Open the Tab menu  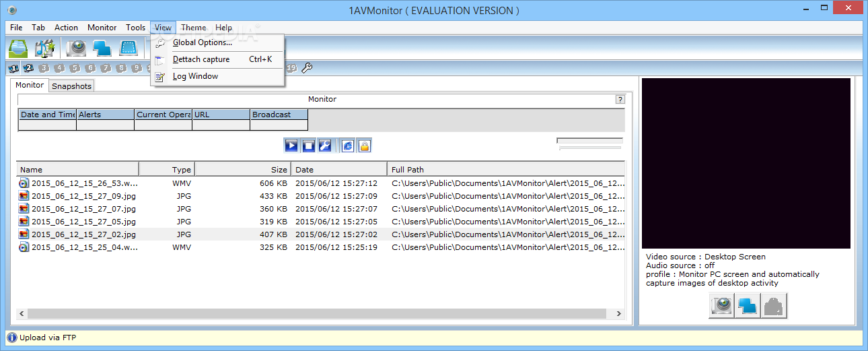38,28
